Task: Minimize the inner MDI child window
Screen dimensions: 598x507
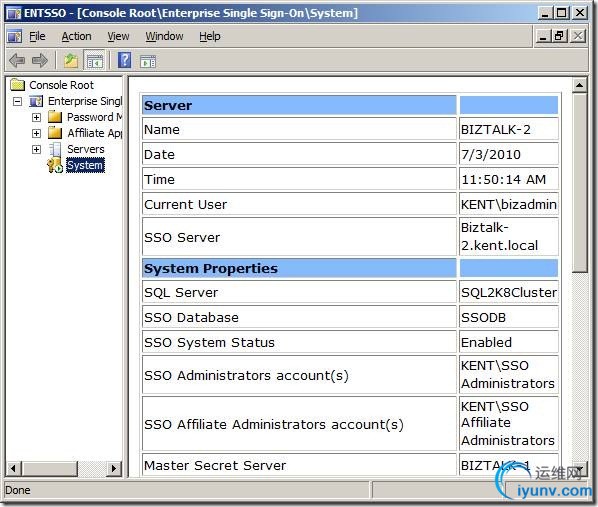Action: tap(543, 37)
